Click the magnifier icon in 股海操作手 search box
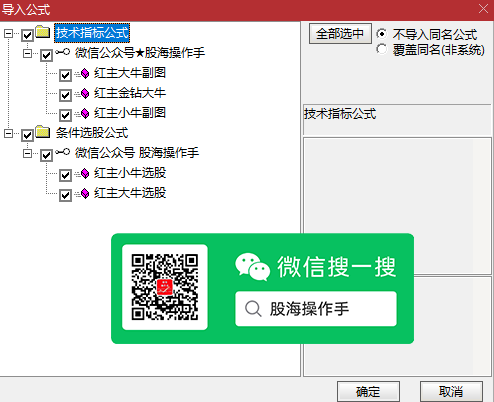 (x=253, y=309)
